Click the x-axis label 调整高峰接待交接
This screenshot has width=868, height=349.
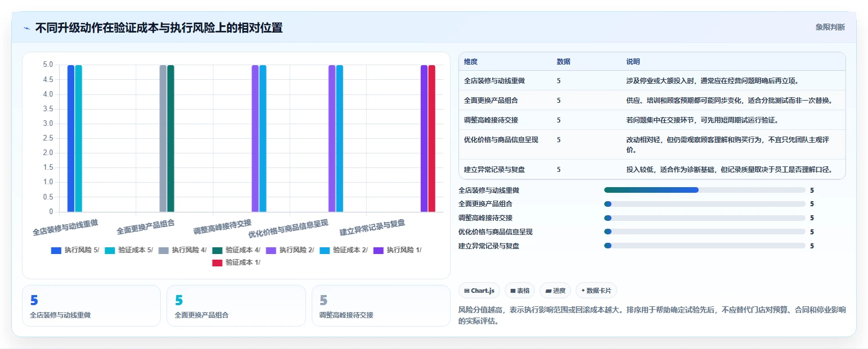click(222, 227)
